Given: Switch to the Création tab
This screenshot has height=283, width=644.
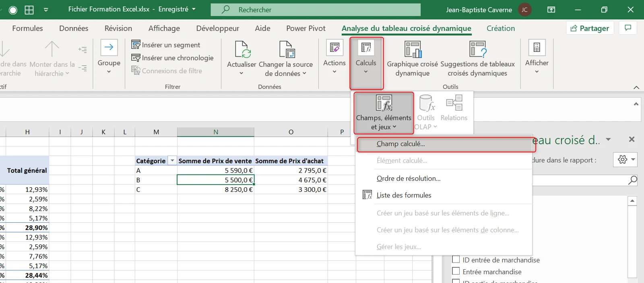Looking at the screenshot, I should click(501, 28).
